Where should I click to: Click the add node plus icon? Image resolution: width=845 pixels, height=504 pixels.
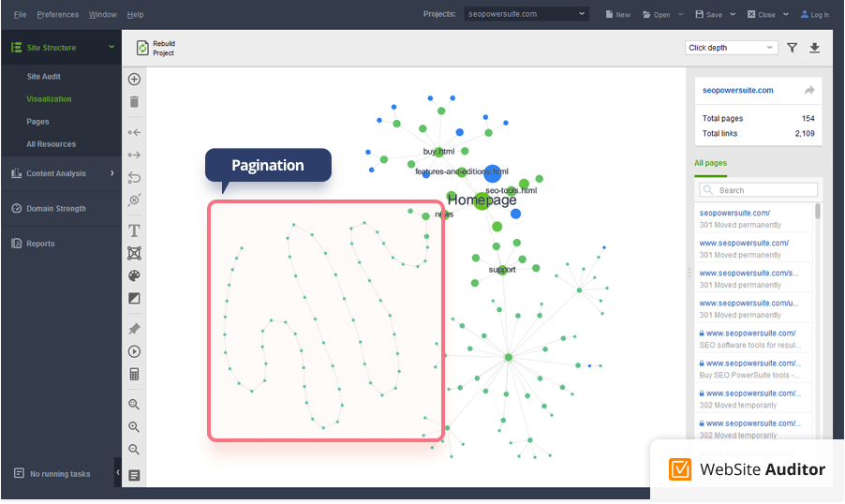coord(134,80)
